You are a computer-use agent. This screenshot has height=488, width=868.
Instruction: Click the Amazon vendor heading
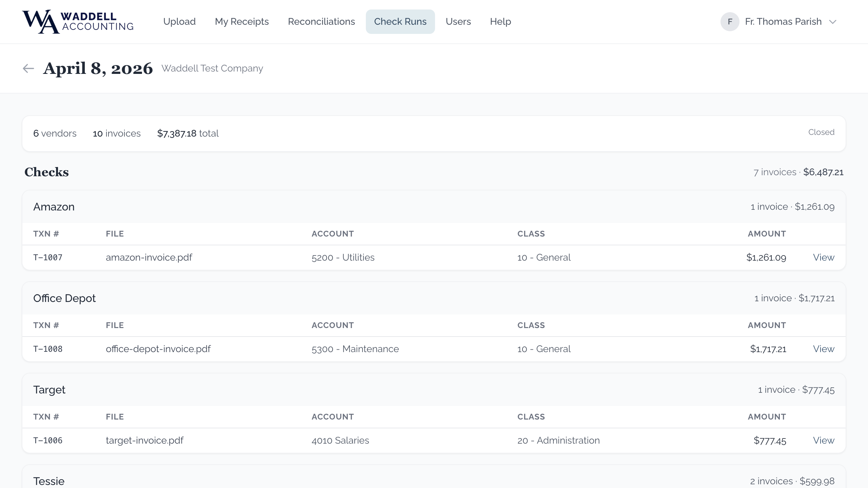(54, 207)
